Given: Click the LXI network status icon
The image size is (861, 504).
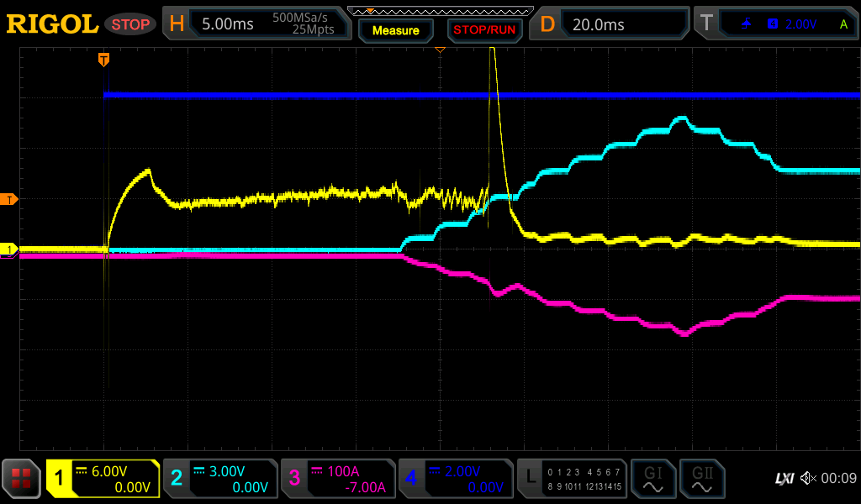Looking at the screenshot, I should (x=784, y=479).
